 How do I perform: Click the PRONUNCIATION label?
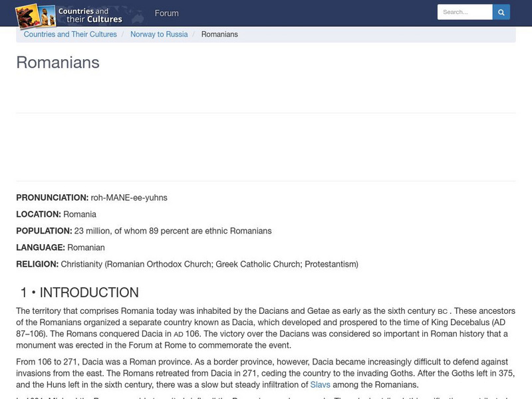53,198
